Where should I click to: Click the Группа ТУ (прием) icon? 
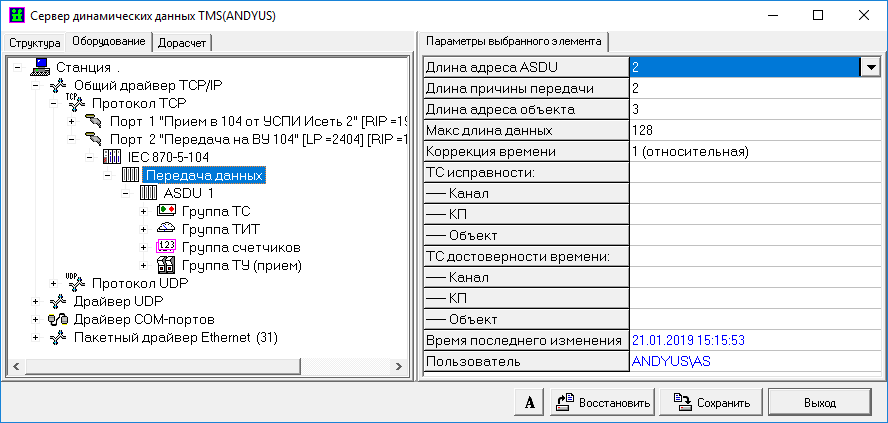(167, 265)
